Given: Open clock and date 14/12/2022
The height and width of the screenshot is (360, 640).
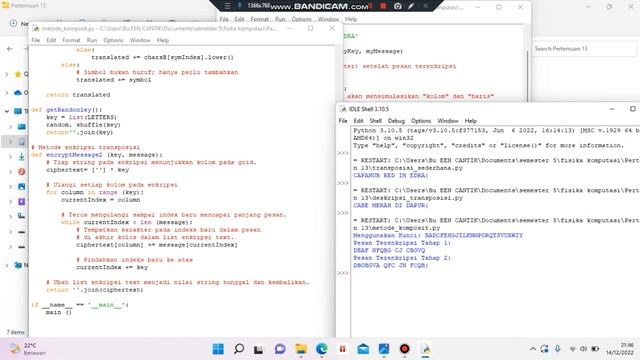Looking at the screenshot, I should [x=620, y=349].
